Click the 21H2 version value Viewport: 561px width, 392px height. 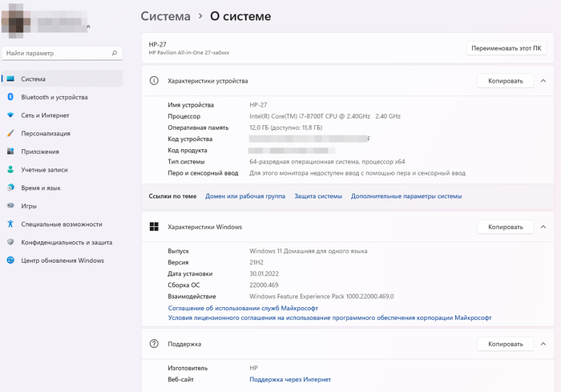coord(256,262)
